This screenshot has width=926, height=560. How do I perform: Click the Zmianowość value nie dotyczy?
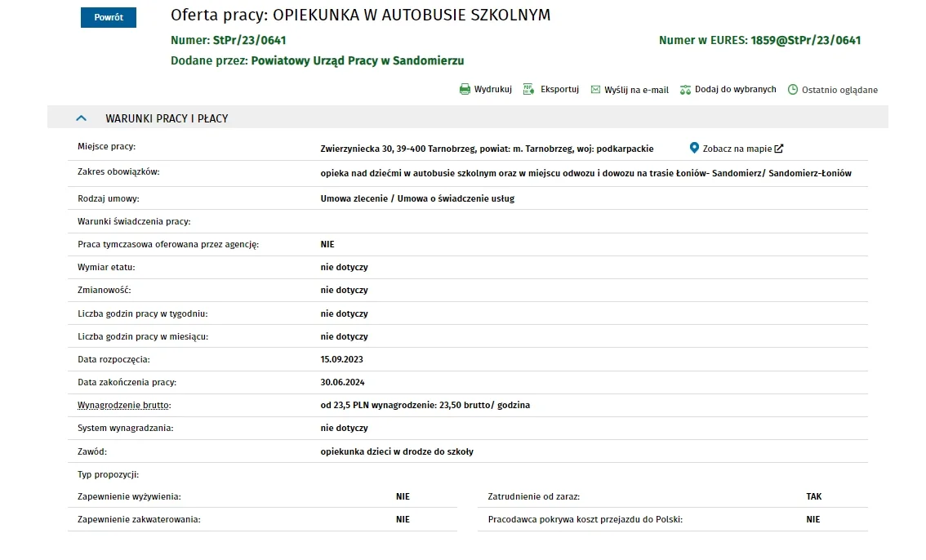(x=345, y=291)
